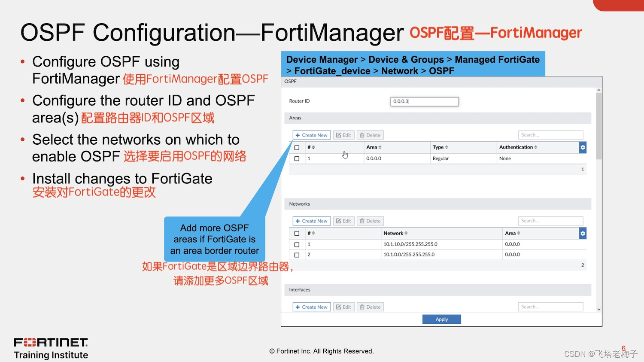Viewport: 644px width, 362px height.
Task: Focus the Areas search box
Action: (x=550, y=135)
